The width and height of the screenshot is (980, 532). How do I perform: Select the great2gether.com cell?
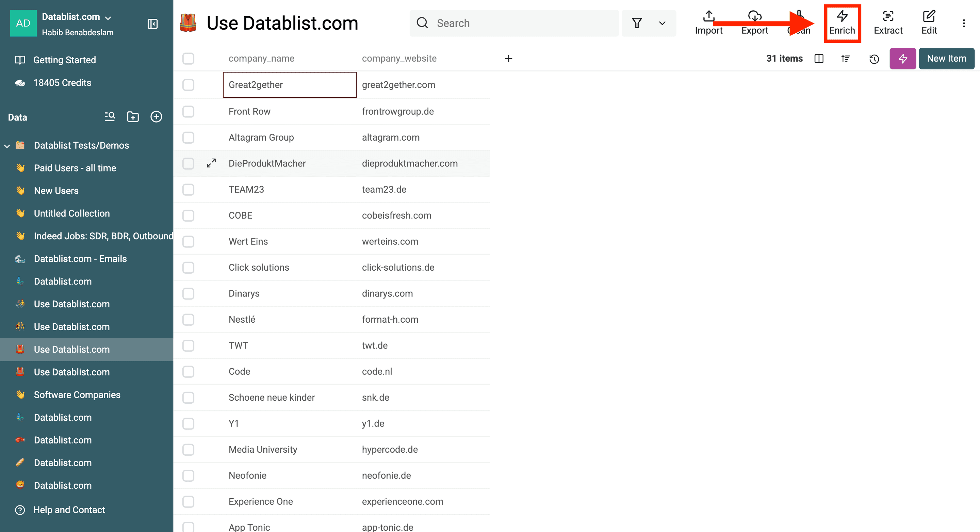423,85
